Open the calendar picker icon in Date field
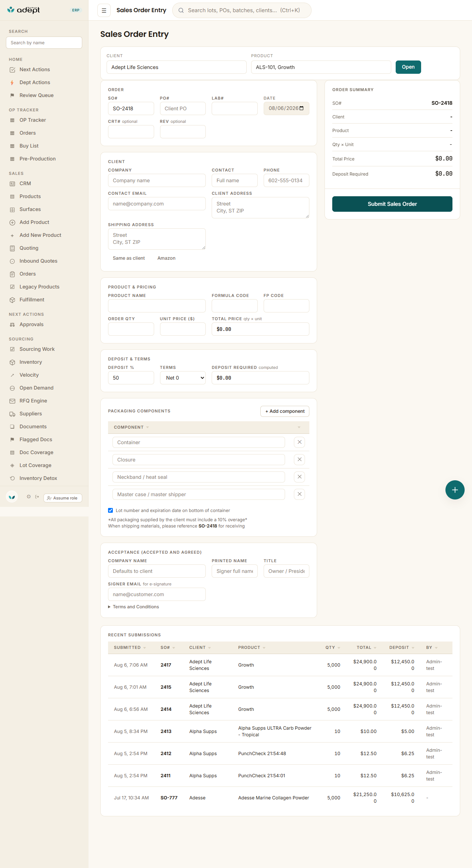The width and height of the screenshot is (472, 868). [302, 108]
